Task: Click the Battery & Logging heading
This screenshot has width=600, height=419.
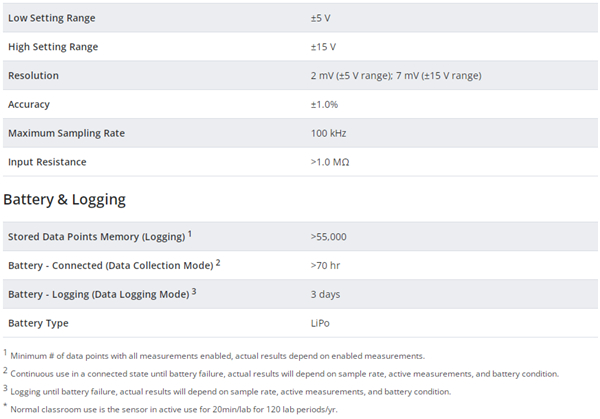Action: [x=64, y=199]
